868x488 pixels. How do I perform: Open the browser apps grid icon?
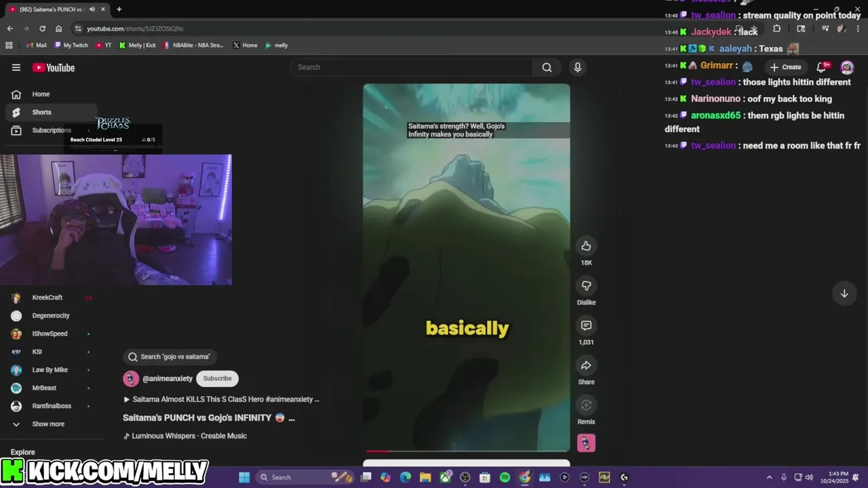click(x=9, y=45)
